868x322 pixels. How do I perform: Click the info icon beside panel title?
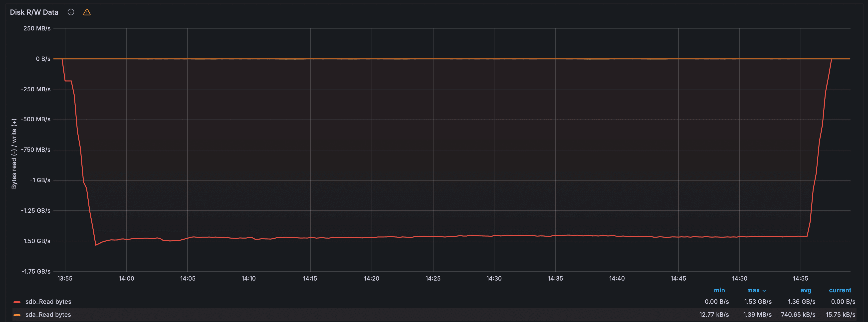pos(71,12)
